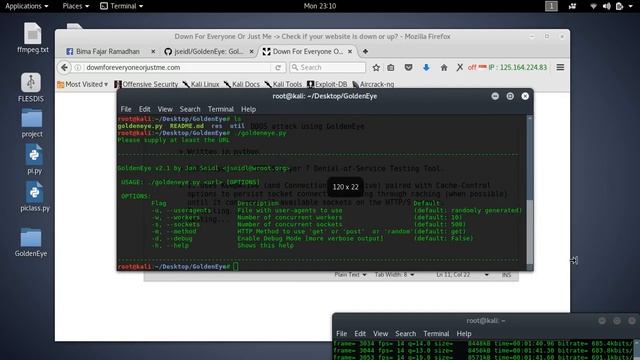This screenshot has width=640, height=360.
Task: Click the Firefox Search box
Action: pos(327,67)
